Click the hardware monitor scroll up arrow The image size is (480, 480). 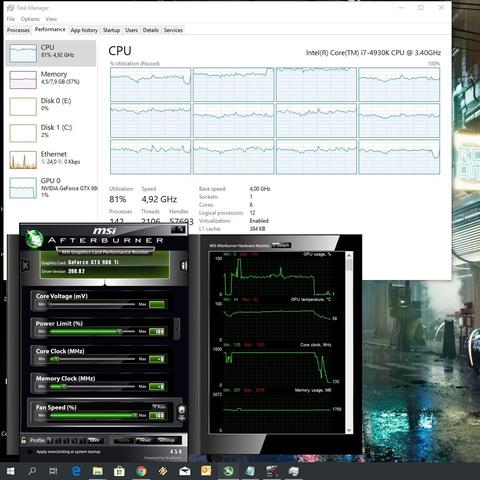(x=349, y=256)
